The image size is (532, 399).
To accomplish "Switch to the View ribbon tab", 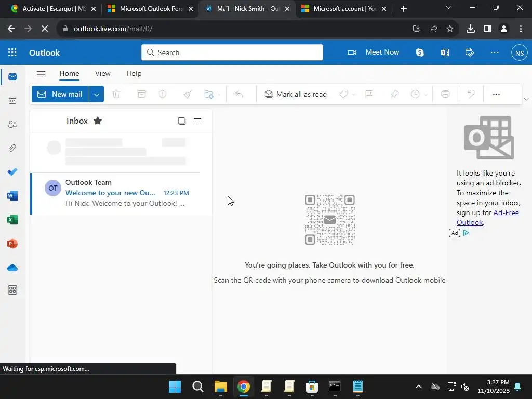I will pyautogui.click(x=102, y=74).
